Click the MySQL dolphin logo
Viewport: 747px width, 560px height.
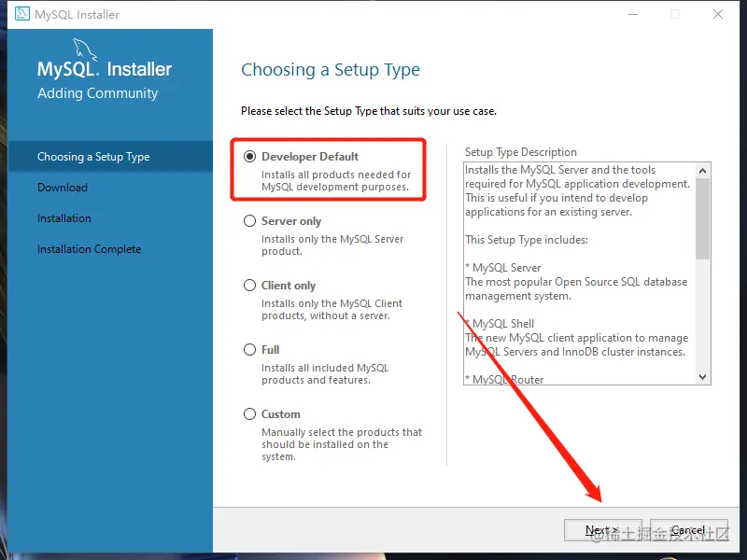[85, 49]
